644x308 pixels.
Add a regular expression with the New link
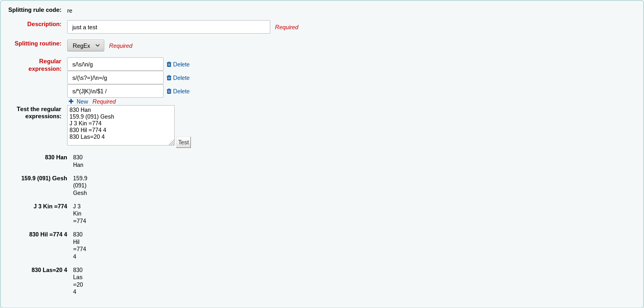click(82, 102)
